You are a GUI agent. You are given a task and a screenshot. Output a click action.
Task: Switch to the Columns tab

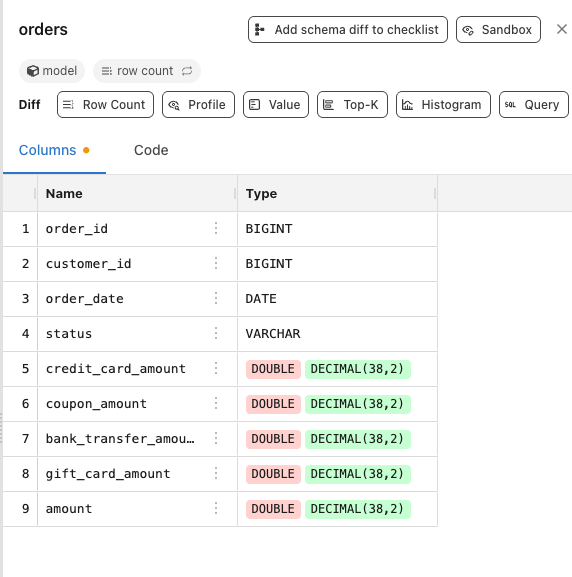click(54, 150)
